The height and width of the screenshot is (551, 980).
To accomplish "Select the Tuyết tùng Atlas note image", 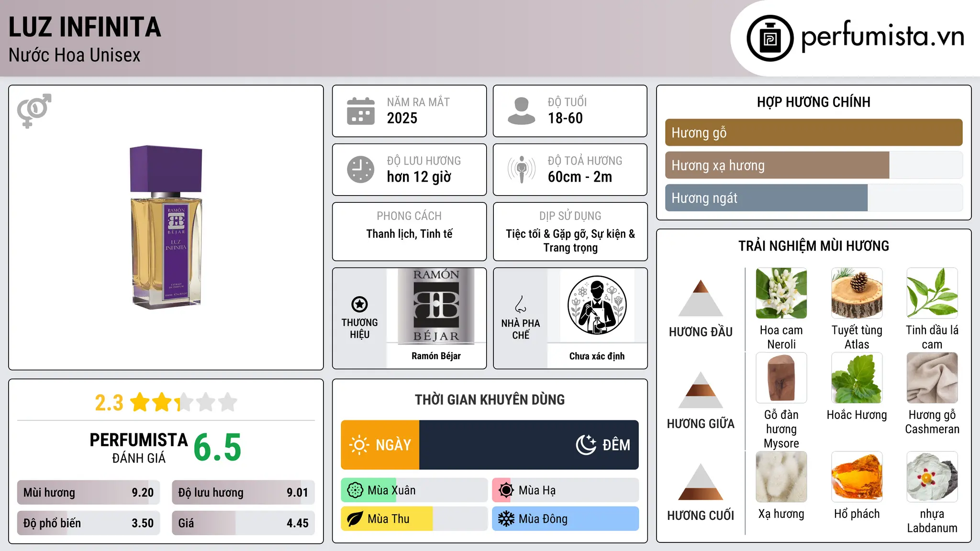I will click(857, 293).
